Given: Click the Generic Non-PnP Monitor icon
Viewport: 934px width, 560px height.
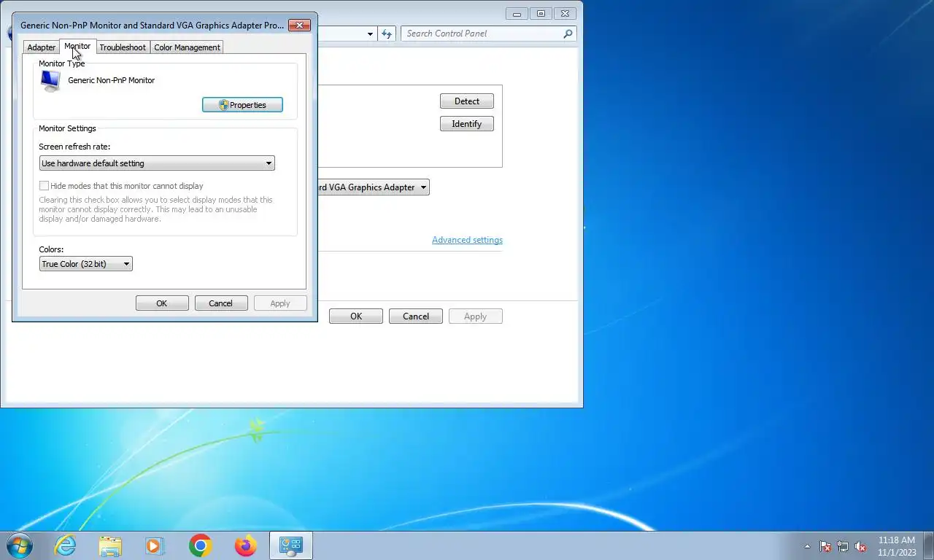Looking at the screenshot, I should (50, 81).
